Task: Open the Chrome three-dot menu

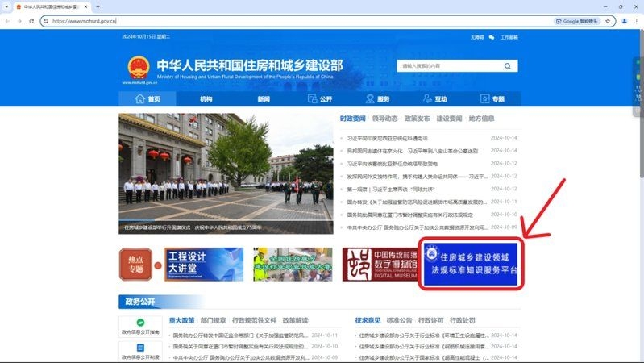Action: pyautogui.click(x=636, y=21)
